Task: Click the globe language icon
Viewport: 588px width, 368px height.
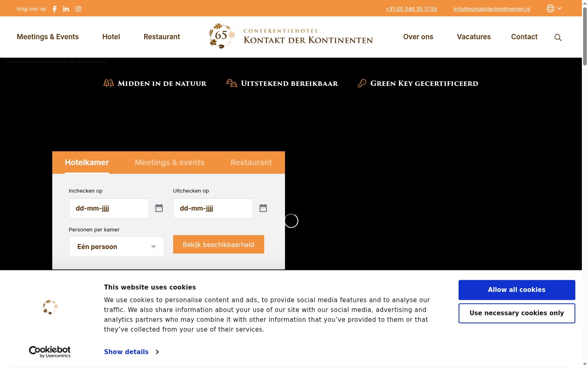Action: point(550,9)
